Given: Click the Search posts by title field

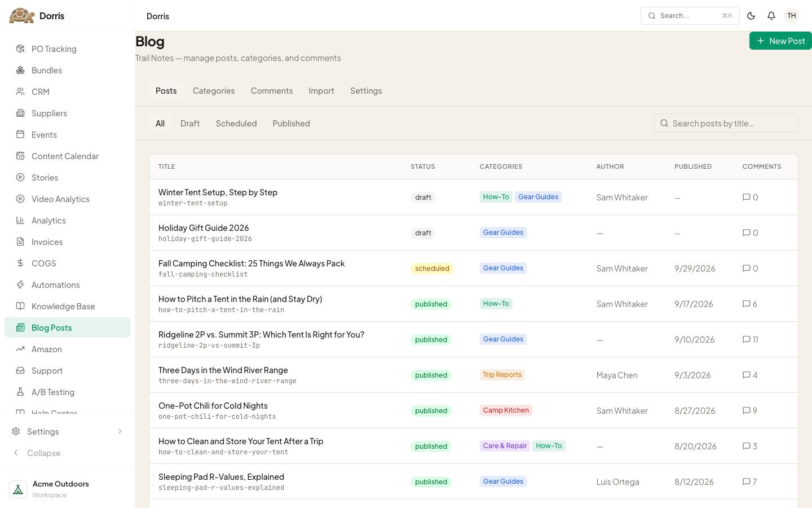Looking at the screenshot, I should click(x=726, y=123).
